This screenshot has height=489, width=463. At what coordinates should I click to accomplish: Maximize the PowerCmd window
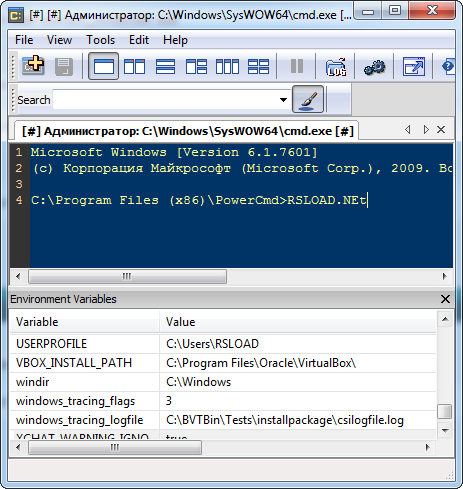point(395,10)
